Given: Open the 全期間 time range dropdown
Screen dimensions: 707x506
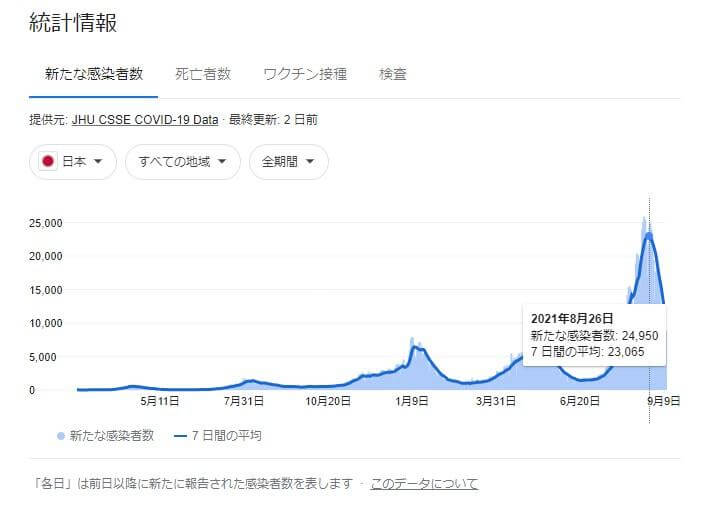Looking at the screenshot, I should coord(289,161).
